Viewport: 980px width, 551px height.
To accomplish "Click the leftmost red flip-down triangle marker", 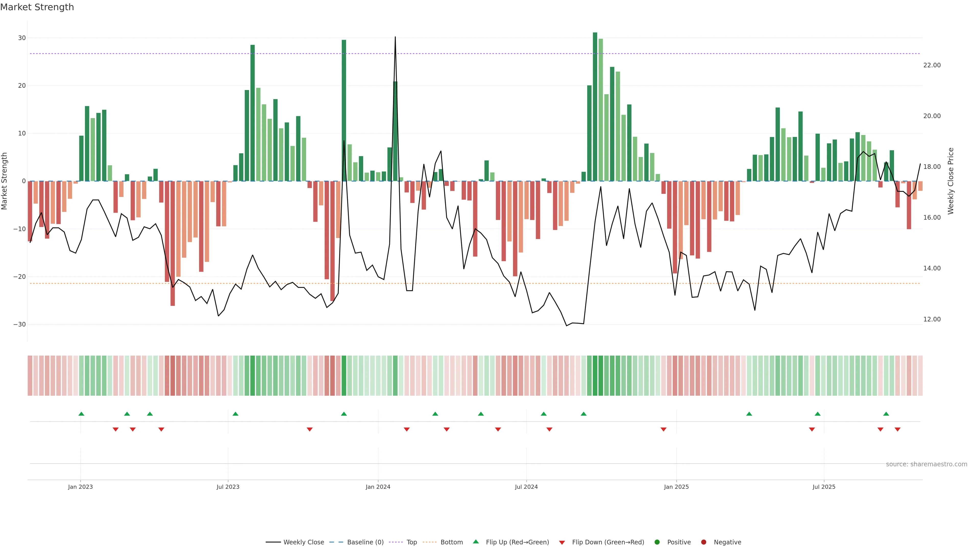I will tap(116, 429).
